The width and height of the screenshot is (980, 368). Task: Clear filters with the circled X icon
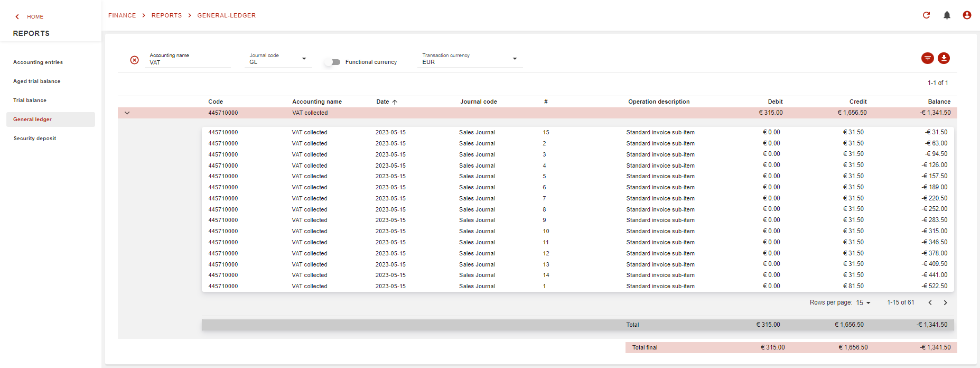click(x=135, y=60)
